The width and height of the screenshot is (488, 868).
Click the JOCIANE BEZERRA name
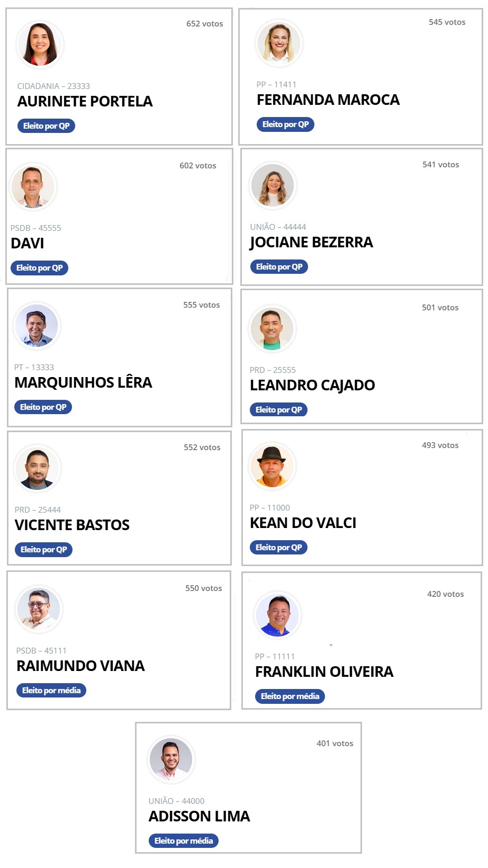311,243
